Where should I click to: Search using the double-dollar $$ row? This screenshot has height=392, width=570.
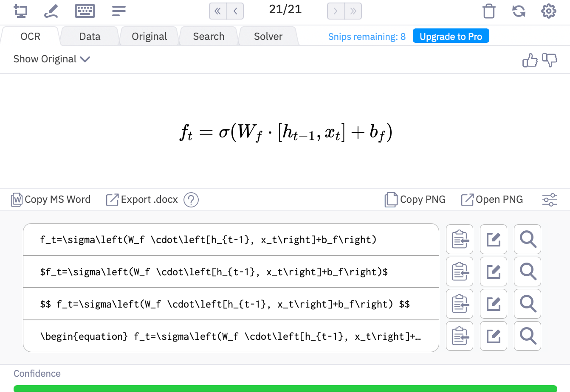coord(528,304)
